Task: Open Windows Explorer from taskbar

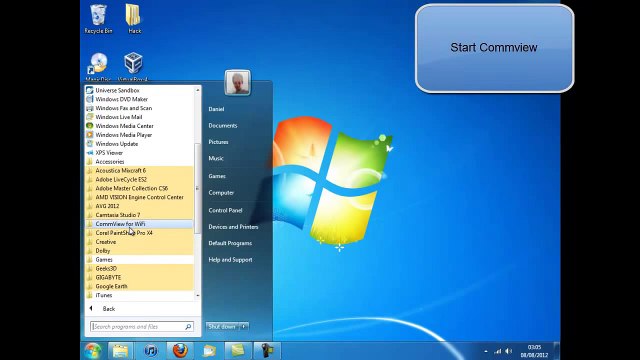Action: [x=120, y=351]
